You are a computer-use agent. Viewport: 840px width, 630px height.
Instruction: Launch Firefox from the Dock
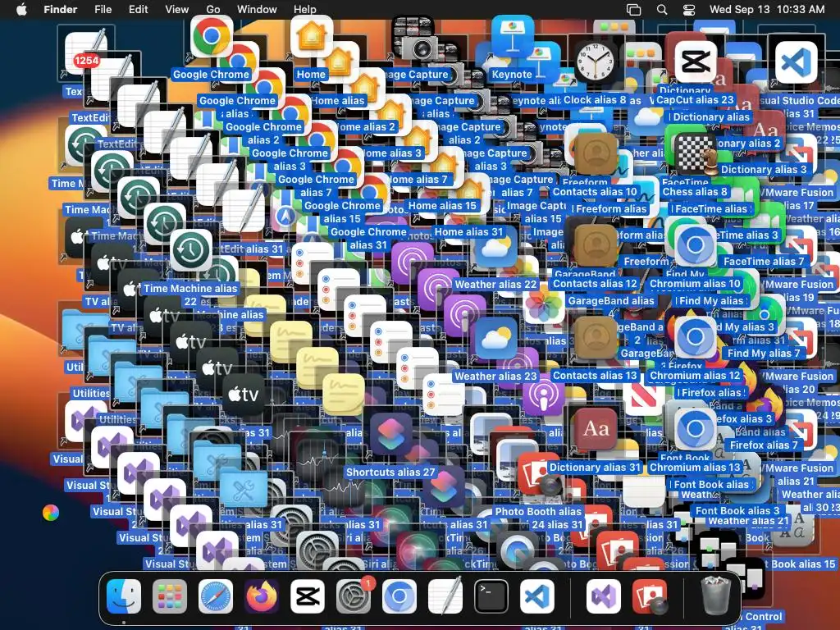262,596
